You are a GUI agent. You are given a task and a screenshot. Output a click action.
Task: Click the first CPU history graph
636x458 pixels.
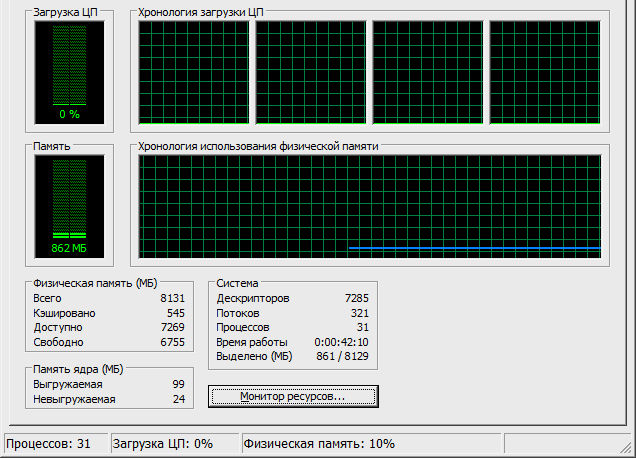tap(194, 73)
